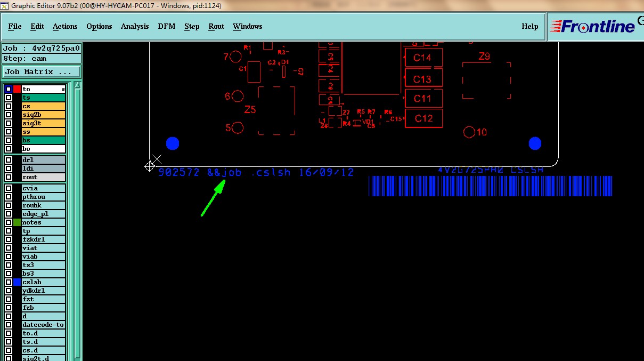Select the blue barcode graphic
This screenshot has height=361, width=644.
point(490,186)
